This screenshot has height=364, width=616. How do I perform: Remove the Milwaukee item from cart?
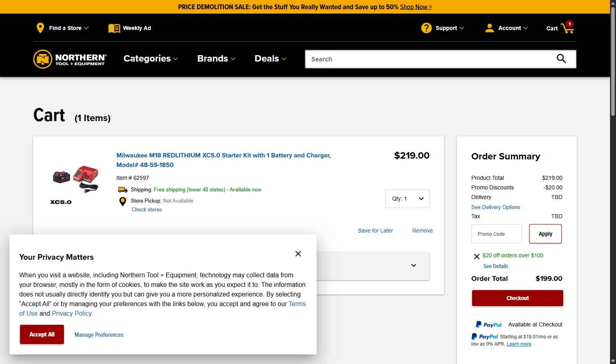[x=423, y=231]
